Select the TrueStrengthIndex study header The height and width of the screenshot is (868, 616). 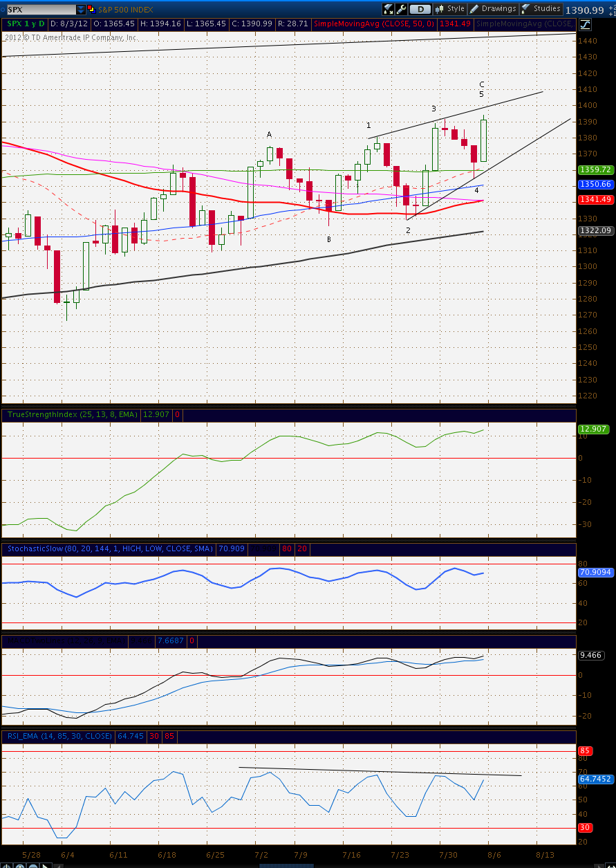click(x=73, y=414)
